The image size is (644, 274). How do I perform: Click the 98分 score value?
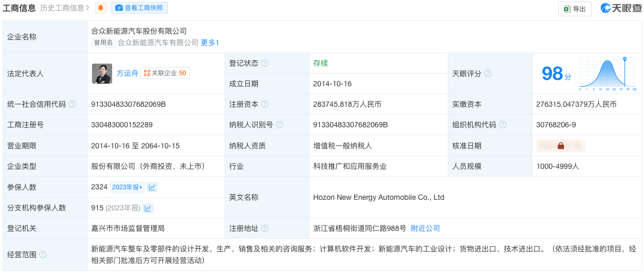point(556,74)
